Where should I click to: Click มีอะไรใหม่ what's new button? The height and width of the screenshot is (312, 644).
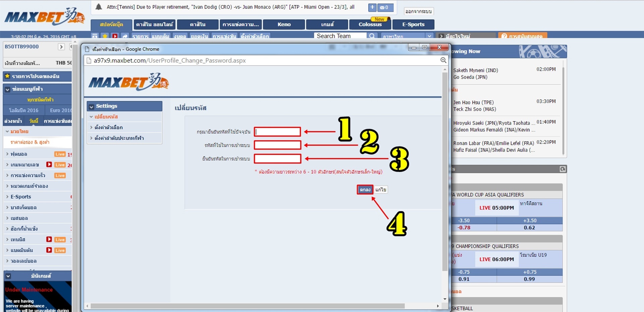click(x=467, y=36)
